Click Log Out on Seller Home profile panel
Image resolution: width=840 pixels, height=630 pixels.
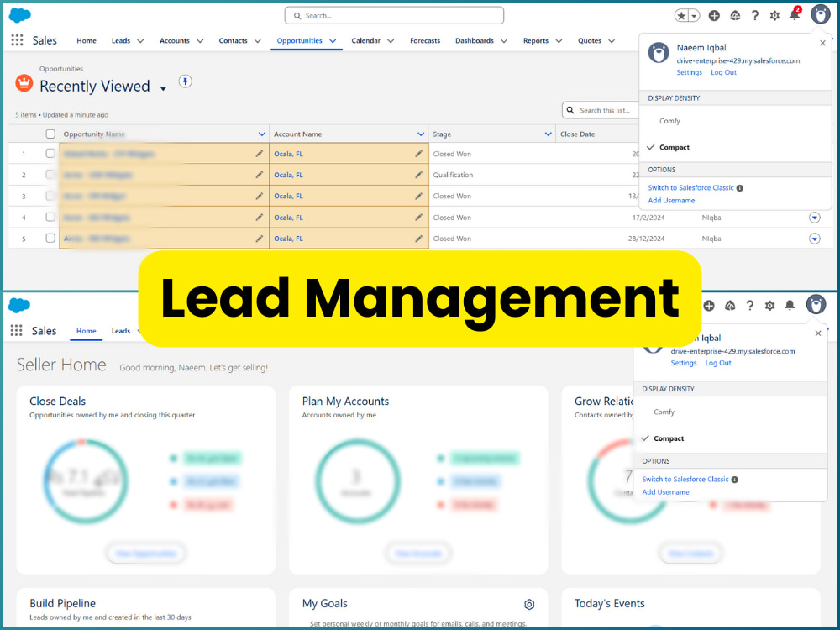(x=718, y=363)
